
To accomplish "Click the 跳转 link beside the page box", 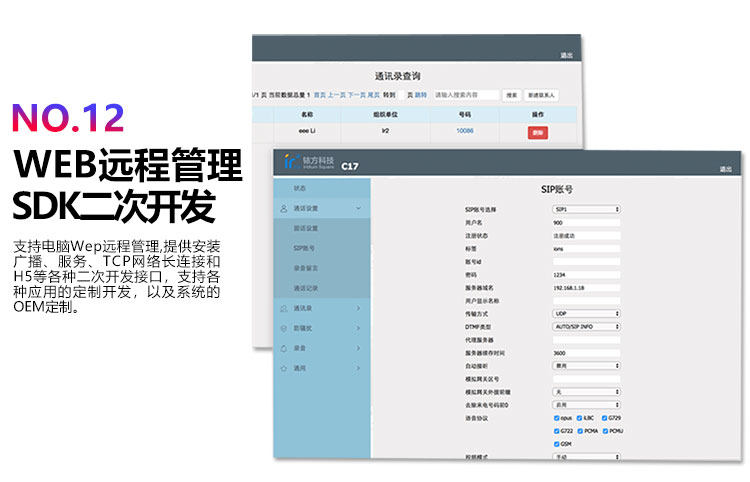I will click(420, 95).
